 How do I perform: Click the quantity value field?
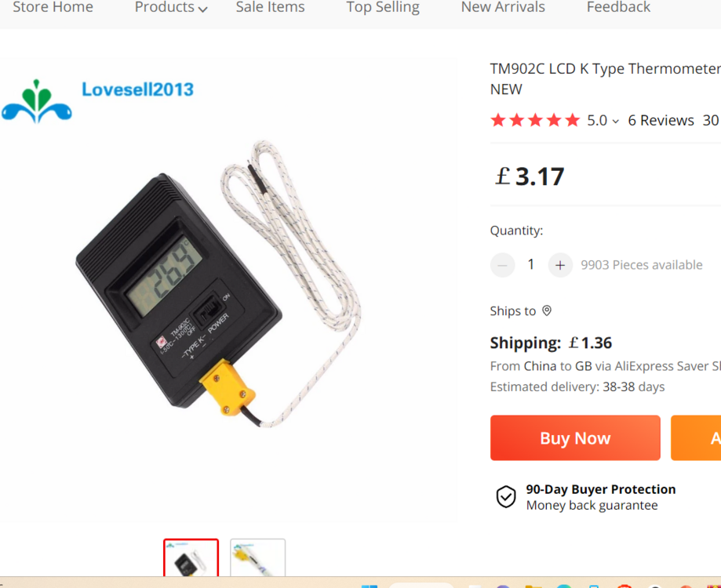pos(531,265)
